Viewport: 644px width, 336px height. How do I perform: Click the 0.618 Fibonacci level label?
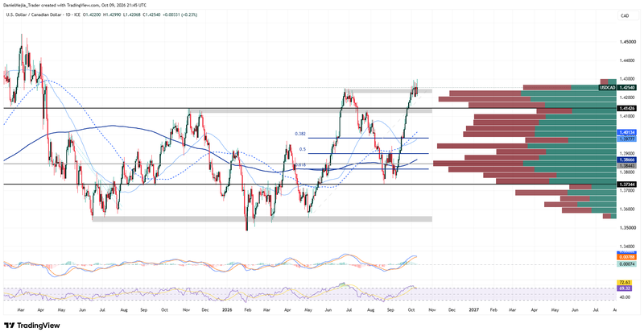click(x=300, y=164)
